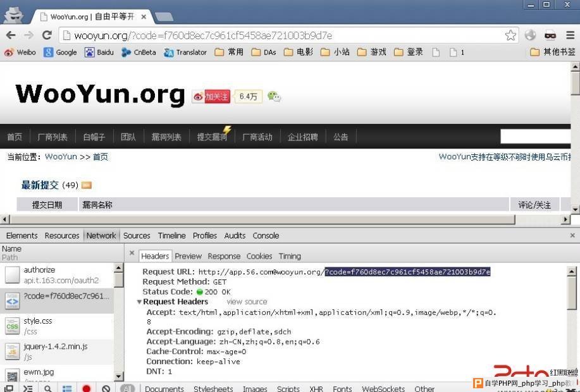Click the page's horizontal scrollbar
The height and width of the screenshot is (392, 580).
point(262,219)
